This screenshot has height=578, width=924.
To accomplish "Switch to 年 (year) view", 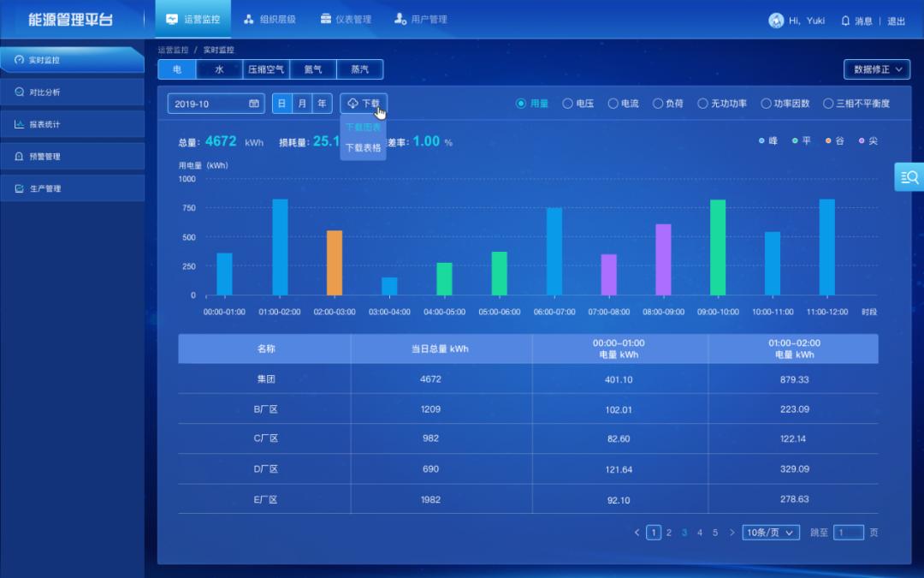I will 322,104.
